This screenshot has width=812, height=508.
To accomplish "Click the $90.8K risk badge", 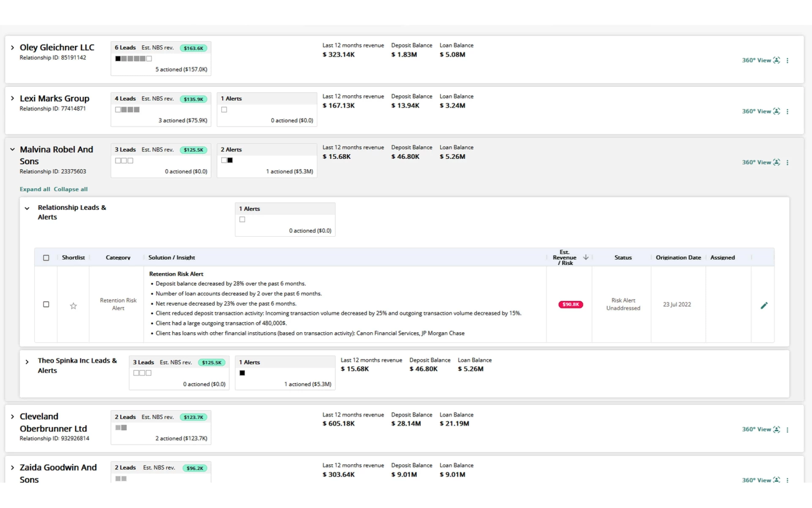I will coord(571,304).
